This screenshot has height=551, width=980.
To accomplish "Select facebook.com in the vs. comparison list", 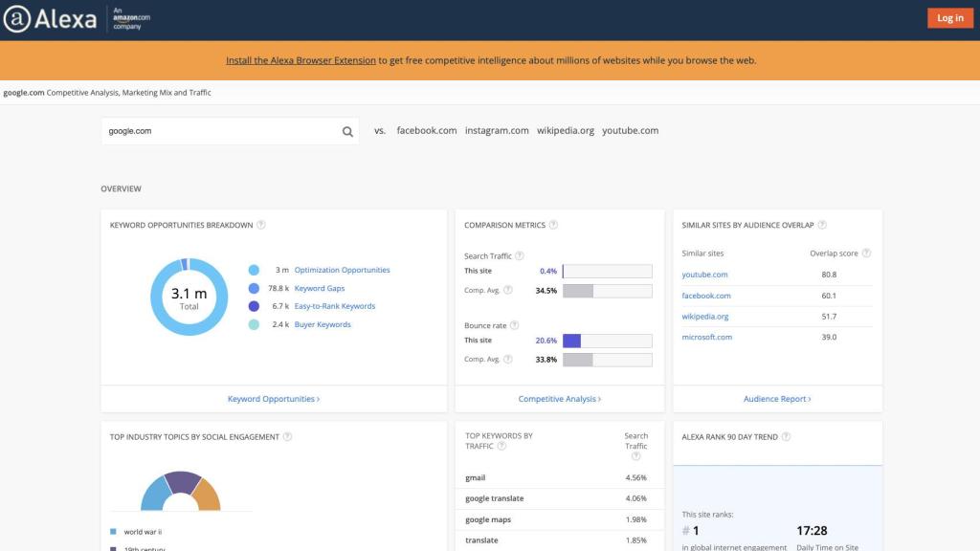I will tap(427, 131).
